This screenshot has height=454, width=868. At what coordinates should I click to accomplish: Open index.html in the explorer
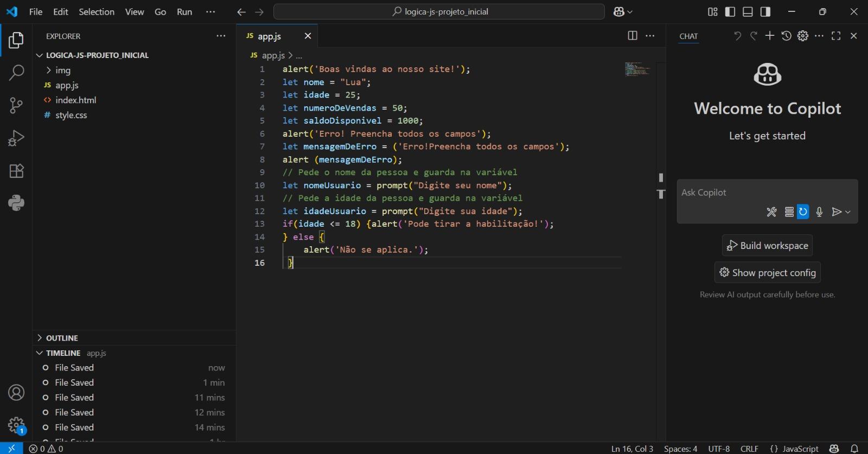point(76,100)
